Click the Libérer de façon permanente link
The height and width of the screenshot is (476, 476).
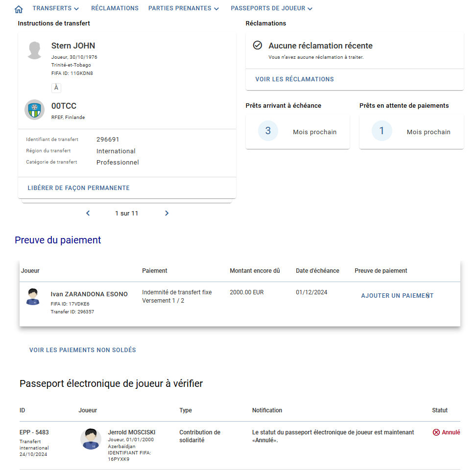click(x=79, y=188)
